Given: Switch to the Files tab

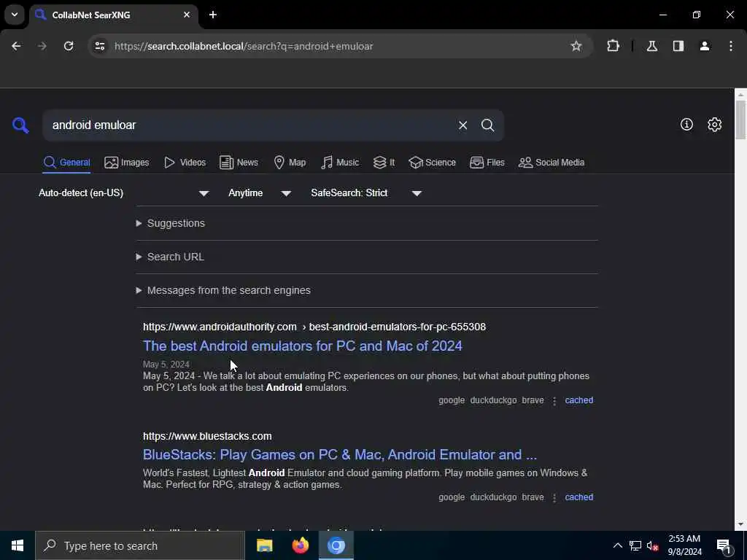Looking at the screenshot, I should tap(487, 163).
